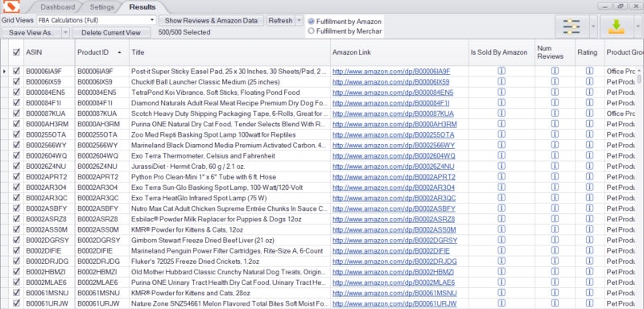
Task: Click the orange price-tag app logo
Action: (11, 6)
